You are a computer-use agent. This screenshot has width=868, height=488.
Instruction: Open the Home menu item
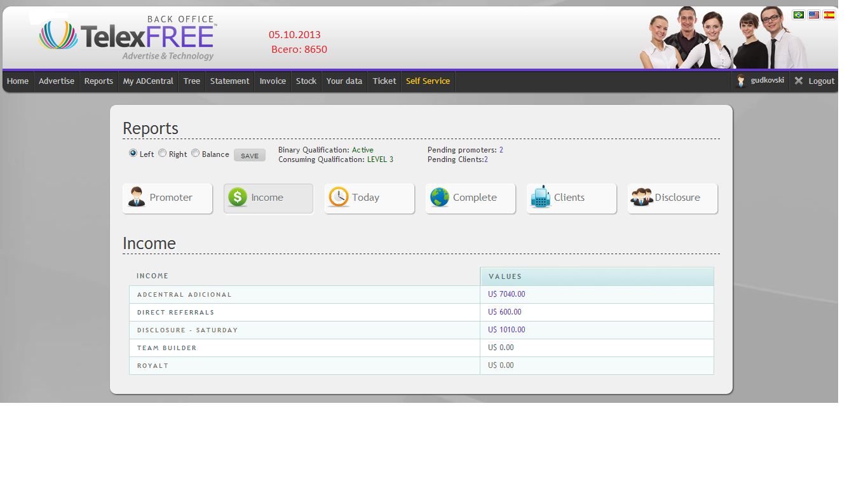coord(18,81)
